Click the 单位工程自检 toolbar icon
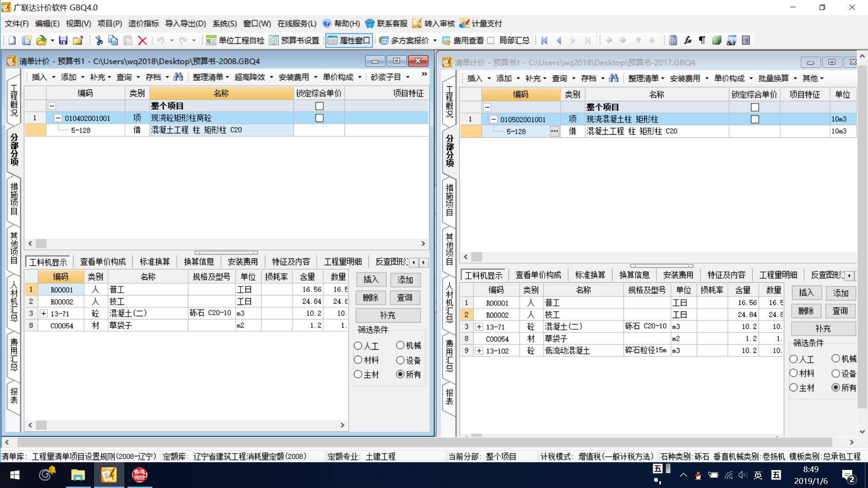 [211, 41]
